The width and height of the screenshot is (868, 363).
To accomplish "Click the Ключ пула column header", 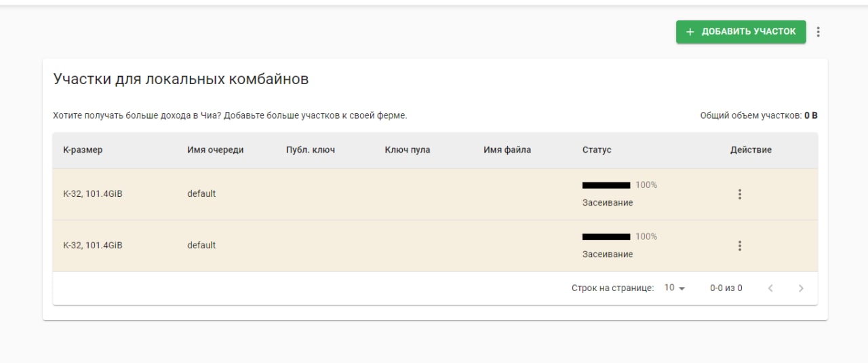I will click(x=408, y=150).
